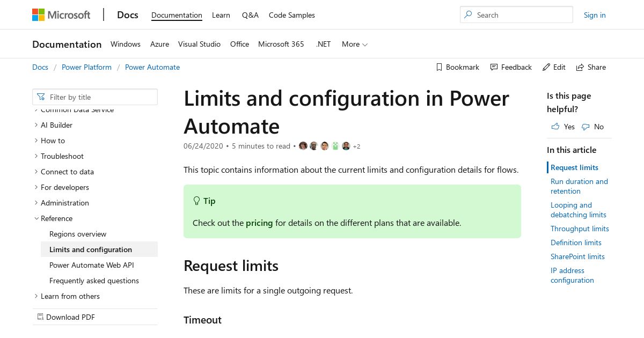Jump to IP address configuration section
Viewport: 644px width, 338px height.
572,275
